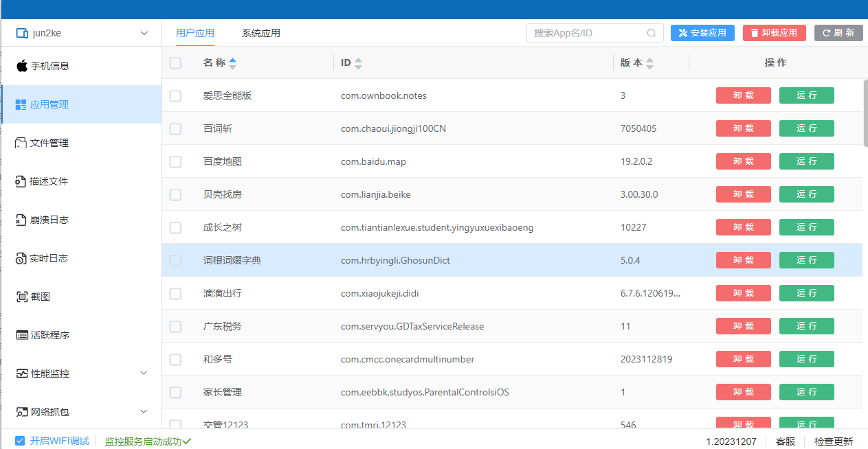
Task: Click the 应用管理 grid icon
Action: coord(21,104)
